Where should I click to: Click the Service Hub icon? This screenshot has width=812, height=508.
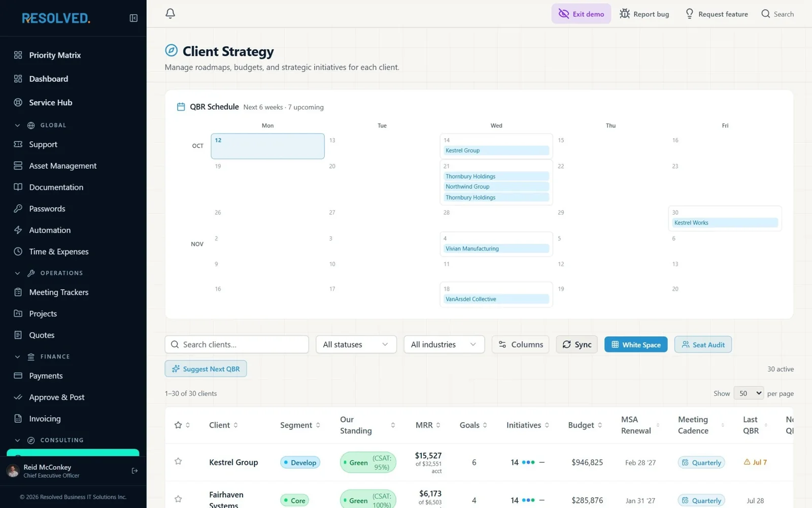pyautogui.click(x=18, y=103)
